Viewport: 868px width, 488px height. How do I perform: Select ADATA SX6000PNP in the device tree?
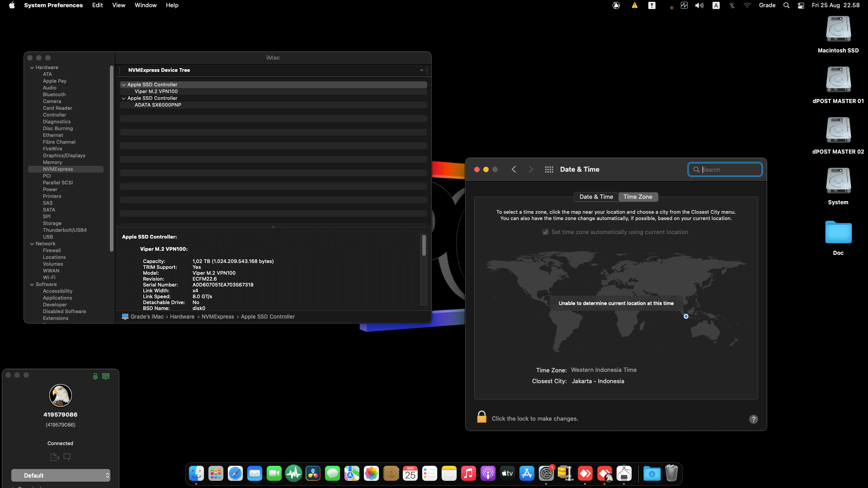[x=158, y=105]
